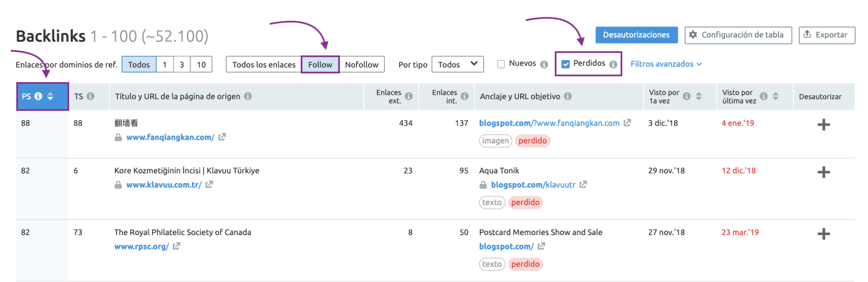Screen dimensions: 868x282
Task: Select the Nofollow filter
Action: click(362, 64)
